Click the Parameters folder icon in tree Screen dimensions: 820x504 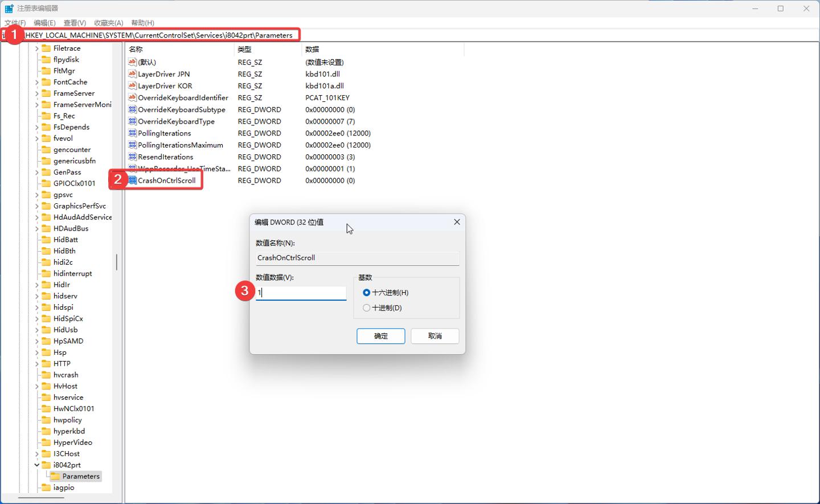coord(55,476)
